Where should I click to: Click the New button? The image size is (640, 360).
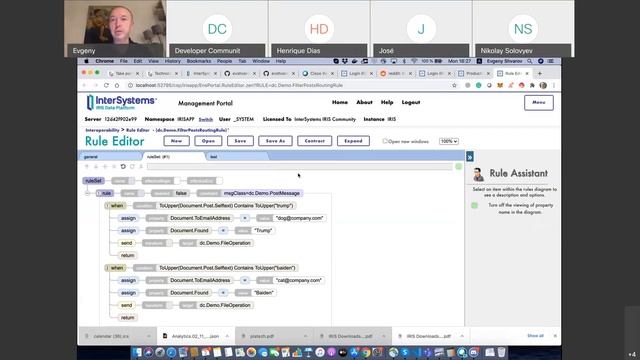click(x=176, y=141)
